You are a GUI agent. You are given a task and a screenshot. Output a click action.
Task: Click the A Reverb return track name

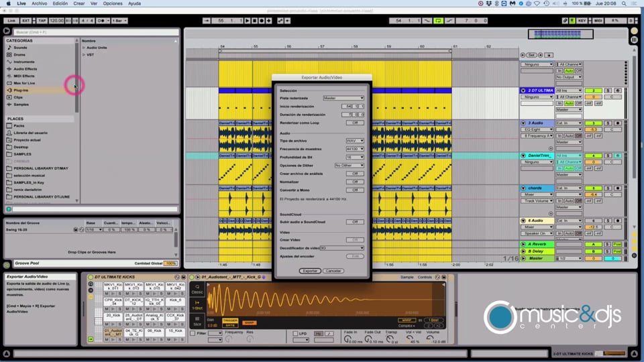point(537,244)
